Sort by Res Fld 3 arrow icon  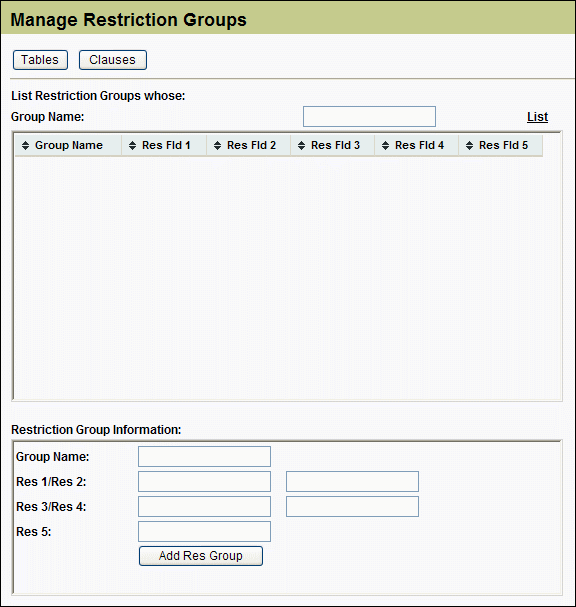click(x=302, y=146)
